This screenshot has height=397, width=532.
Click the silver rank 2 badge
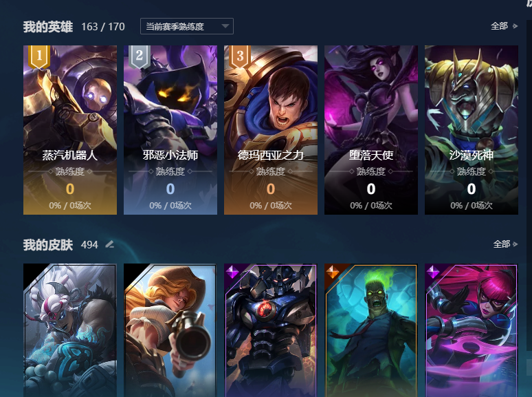(140, 56)
